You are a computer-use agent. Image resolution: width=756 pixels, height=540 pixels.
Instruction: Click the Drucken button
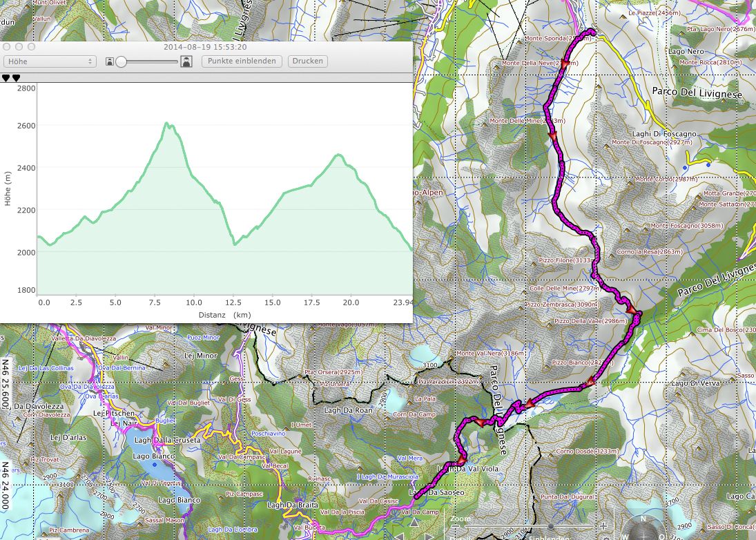(308, 61)
